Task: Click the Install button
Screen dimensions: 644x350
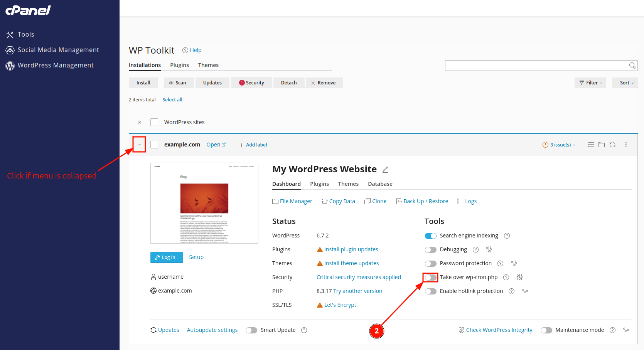Action: click(143, 83)
